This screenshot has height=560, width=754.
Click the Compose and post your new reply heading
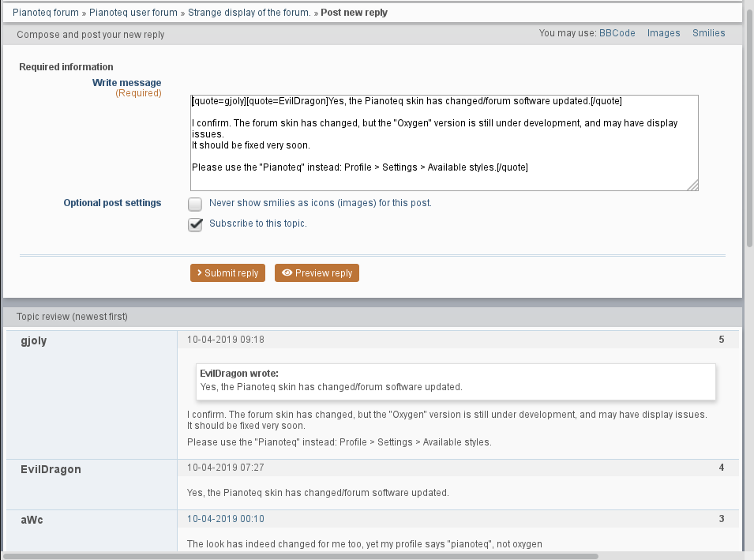point(91,35)
